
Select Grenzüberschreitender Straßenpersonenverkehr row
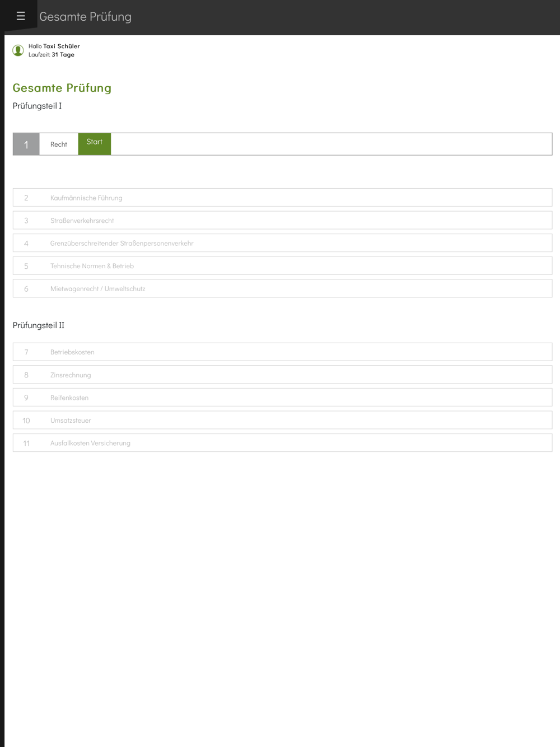coord(282,243)
